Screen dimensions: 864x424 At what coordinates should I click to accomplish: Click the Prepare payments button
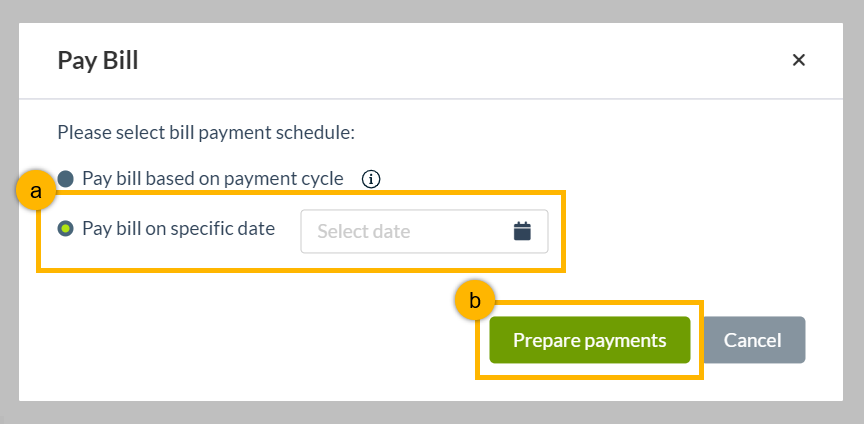coord(590,340)
